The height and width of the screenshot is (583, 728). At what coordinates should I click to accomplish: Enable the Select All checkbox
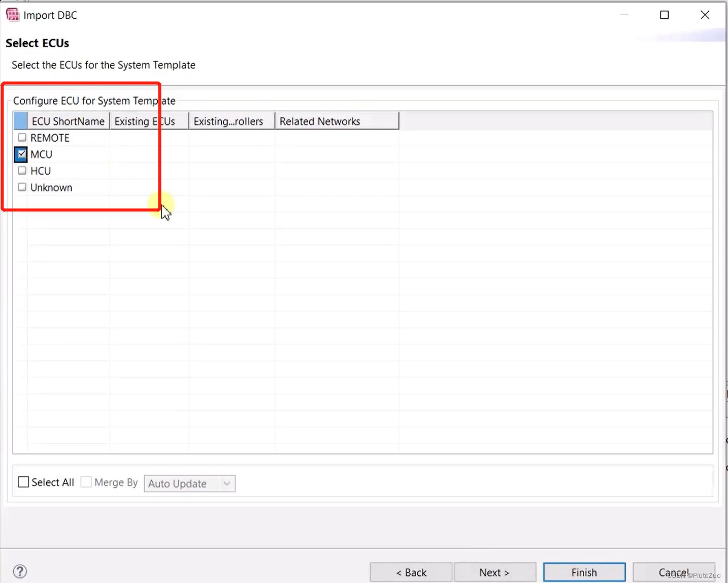(x=23, y=482)
